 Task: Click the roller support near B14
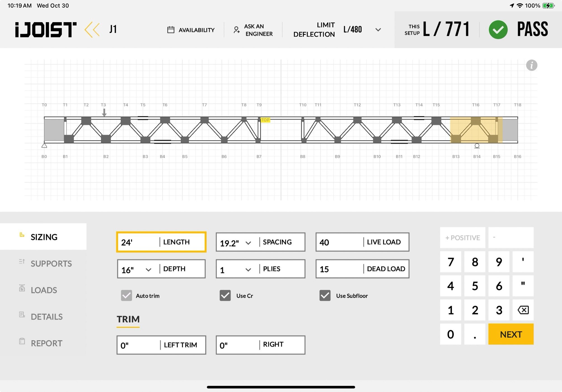click(477, 146)
